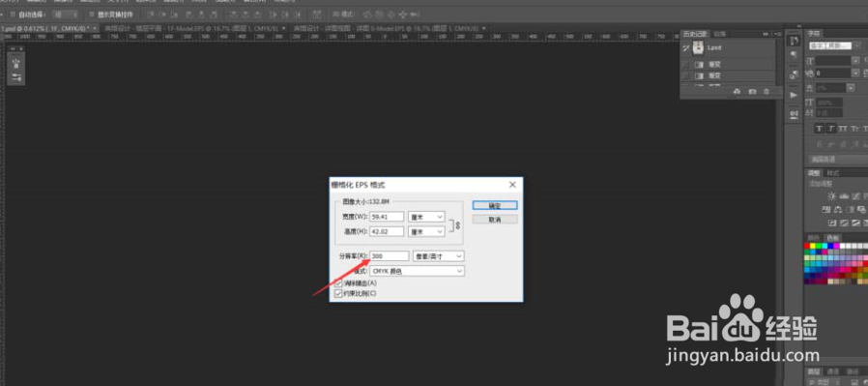Add Posterize adjustment icon

844,223
